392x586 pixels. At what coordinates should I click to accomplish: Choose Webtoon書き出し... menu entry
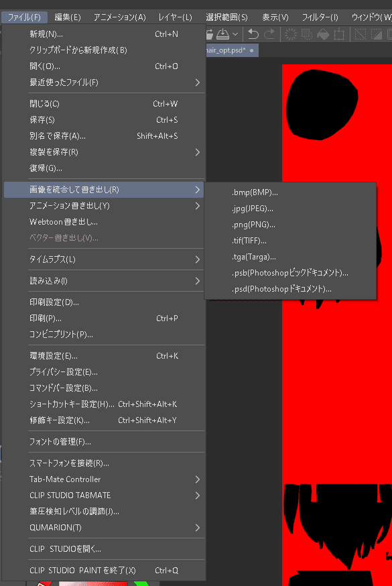(104, 222)
